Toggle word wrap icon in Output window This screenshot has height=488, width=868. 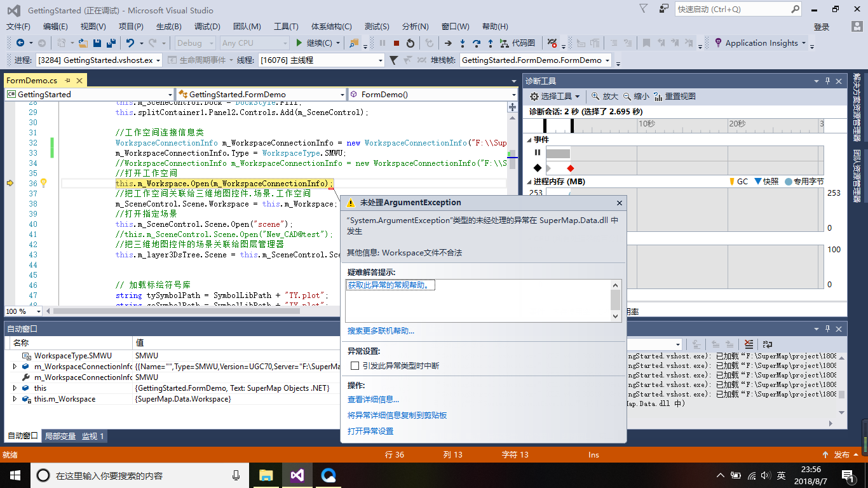768,344
